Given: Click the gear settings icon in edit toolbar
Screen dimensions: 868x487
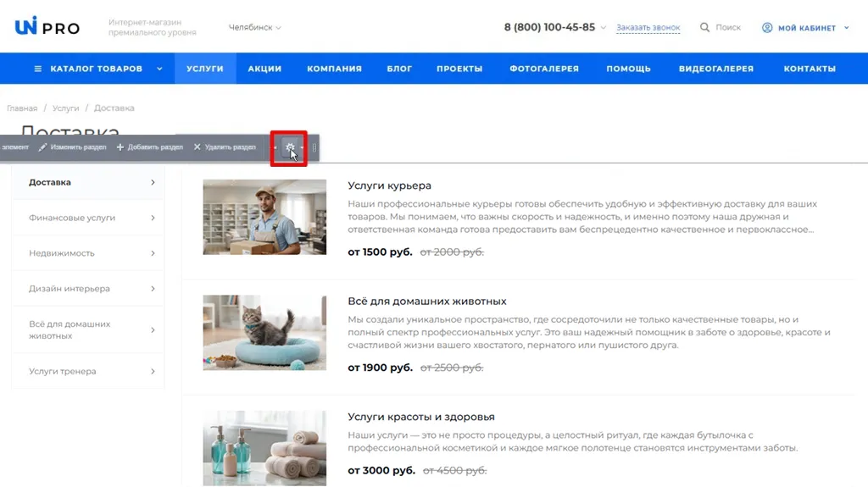Looking at the screenshot, I should click(x=290, y=147).
